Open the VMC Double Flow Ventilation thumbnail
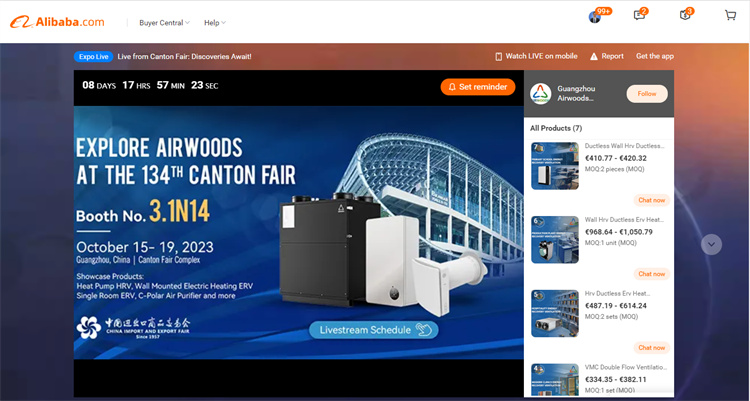Image resolution: width=750 pixels, height=401 pixels. (554, 381)
